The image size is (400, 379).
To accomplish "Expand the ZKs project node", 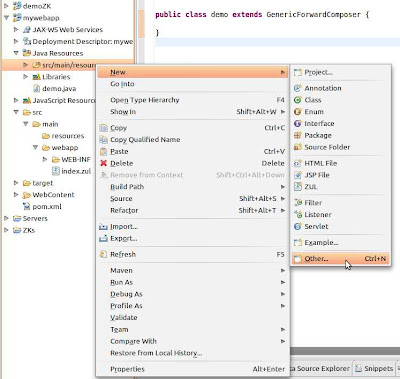I will pos(6,230).
